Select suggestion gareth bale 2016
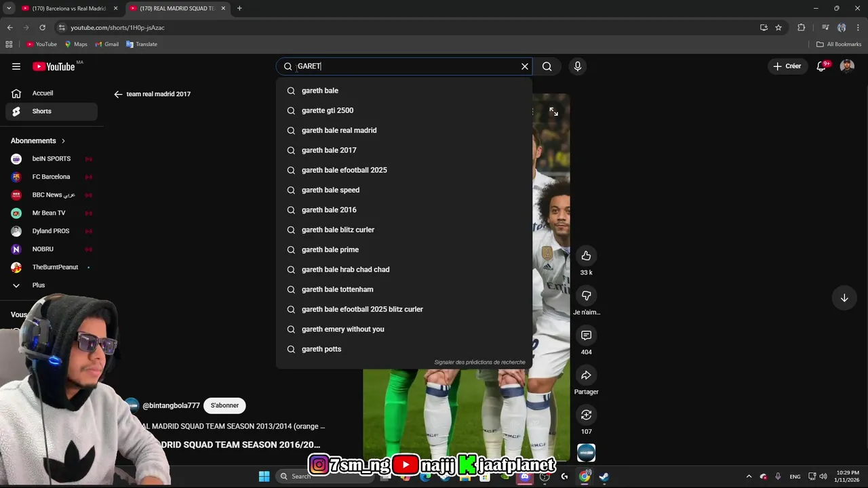Viewport: 868px width, 488px height. click(x=404, y=210)
